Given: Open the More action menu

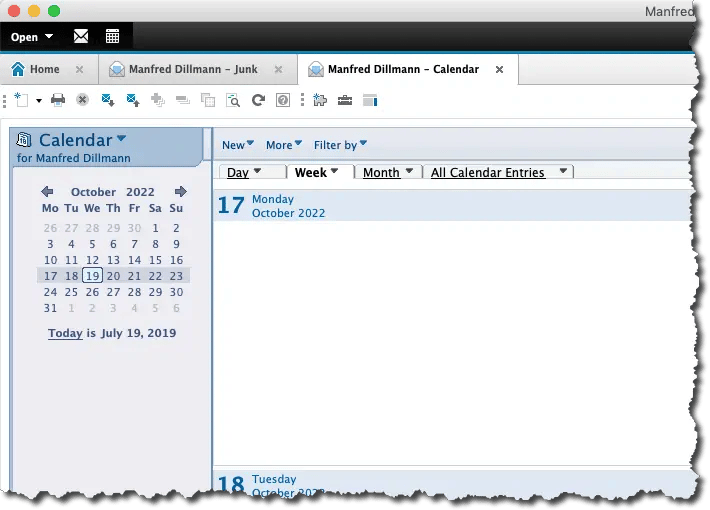Looking at the screenshot, I should [x=284, y=145].
